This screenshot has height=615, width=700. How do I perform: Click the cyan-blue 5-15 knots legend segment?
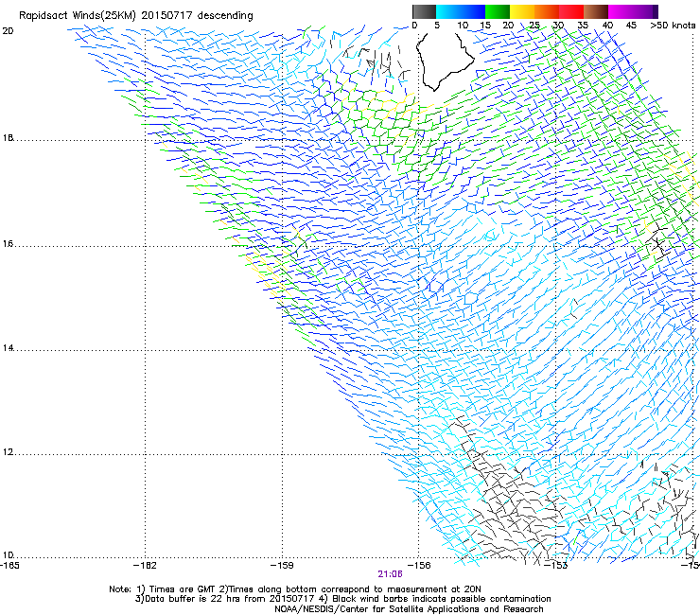[x=461, y=11]
